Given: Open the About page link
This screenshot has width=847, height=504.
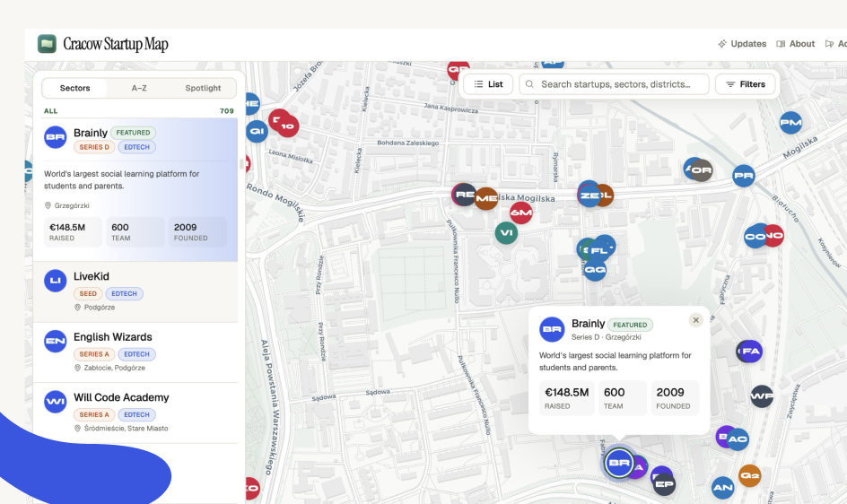Looking at the screenshot, I should tap(796, 44).
